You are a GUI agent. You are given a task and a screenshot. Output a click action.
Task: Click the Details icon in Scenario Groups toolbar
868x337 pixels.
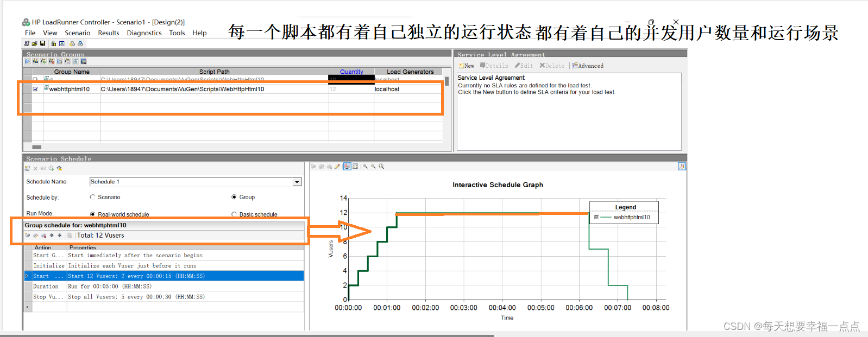pyautogui.click(x=67, y=61)
